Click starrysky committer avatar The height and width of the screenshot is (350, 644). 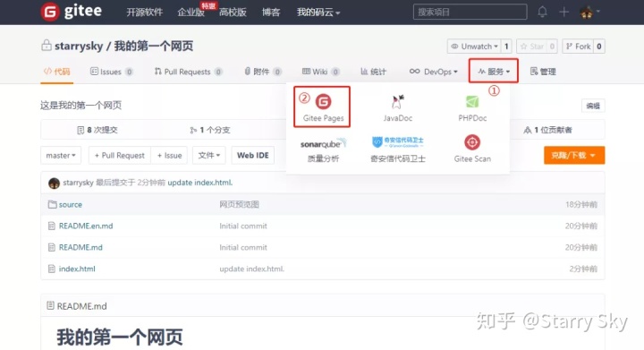[54, 183]
